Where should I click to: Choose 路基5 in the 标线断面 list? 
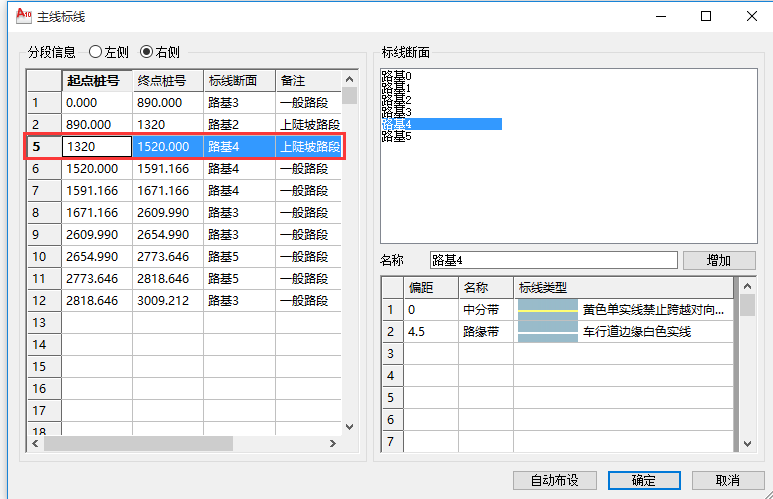coord(396,136)
